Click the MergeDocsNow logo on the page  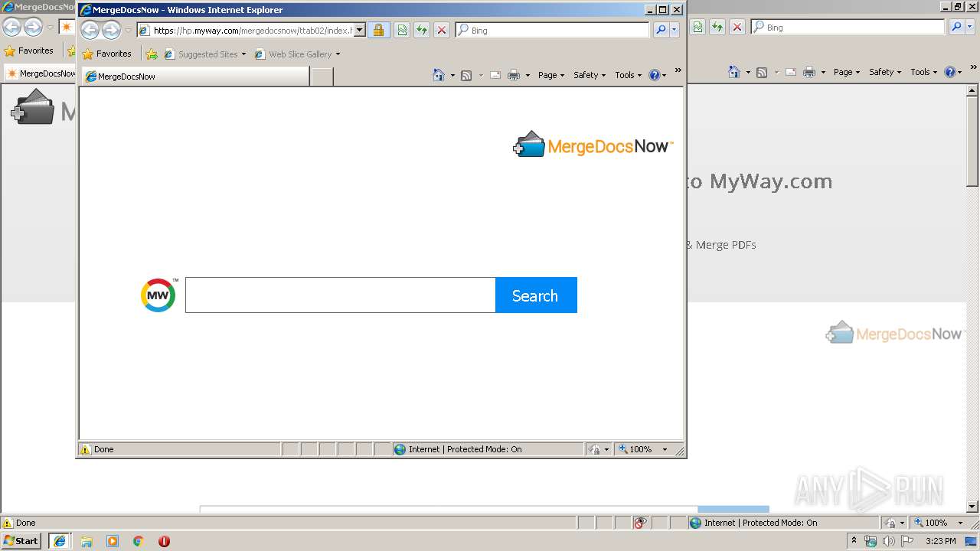point(593,145)
